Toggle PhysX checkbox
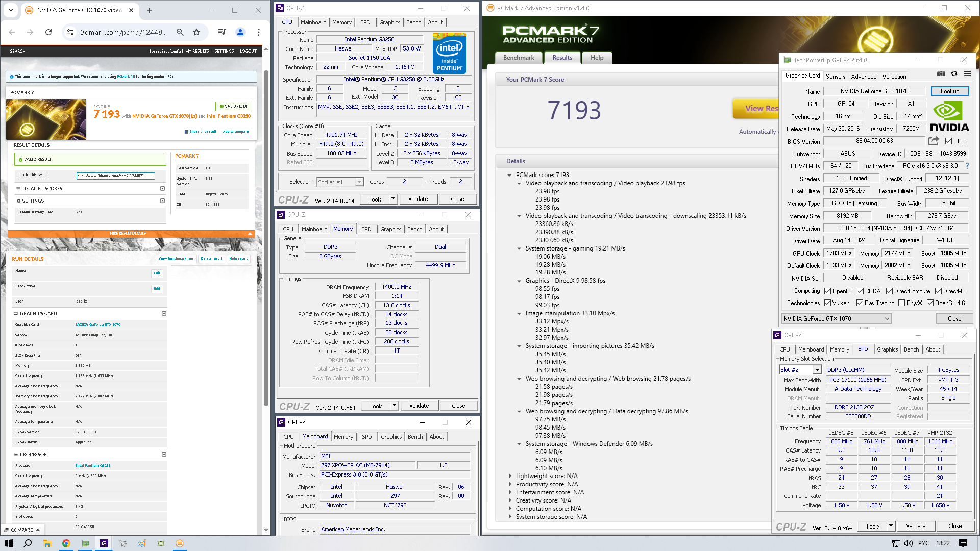 (x=901, y=303)
